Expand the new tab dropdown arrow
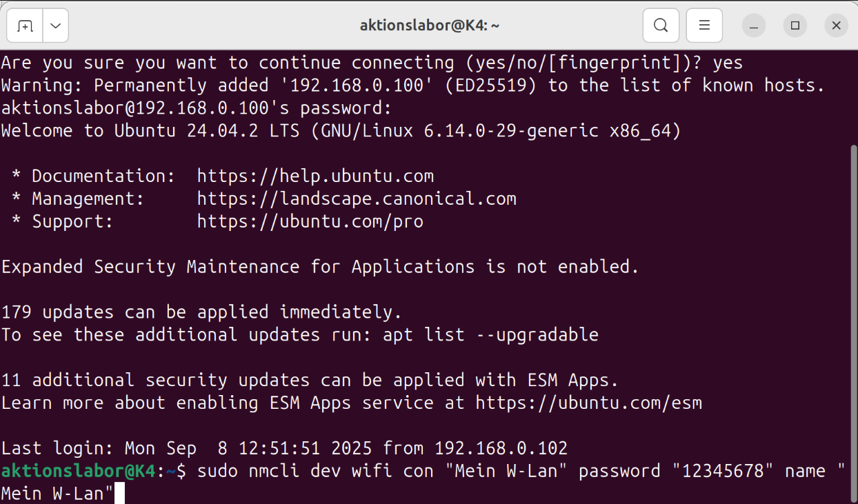Viewport: 858px width, 504px height. click(56, 26)
